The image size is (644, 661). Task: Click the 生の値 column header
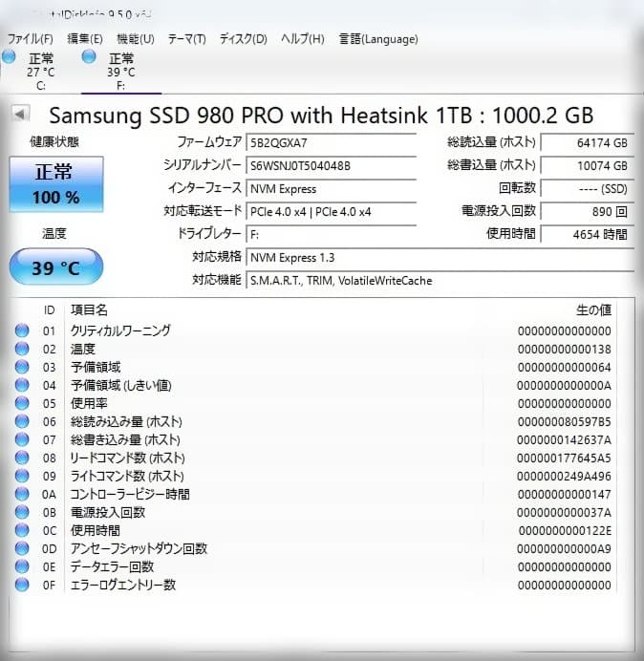point(593,310)
